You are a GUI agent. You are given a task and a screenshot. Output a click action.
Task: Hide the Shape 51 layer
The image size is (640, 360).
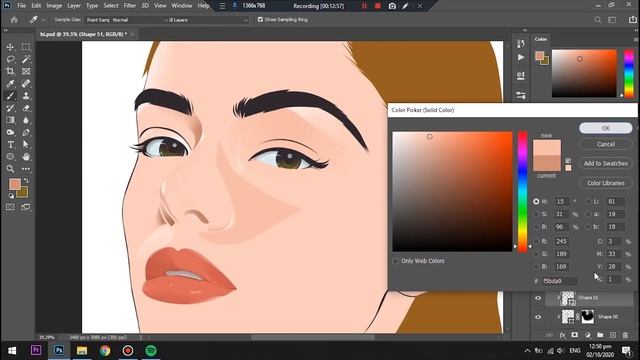pos(538,298)
